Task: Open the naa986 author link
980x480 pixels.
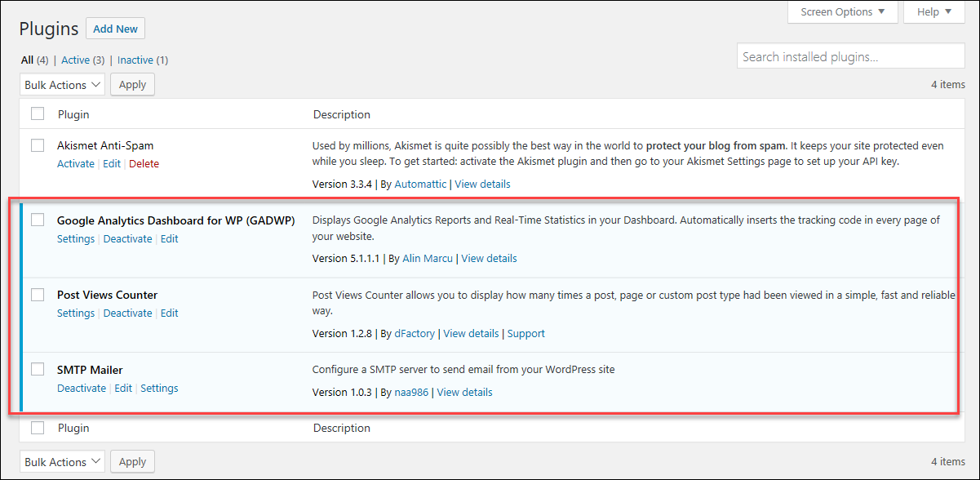Action: pos(412,392)
